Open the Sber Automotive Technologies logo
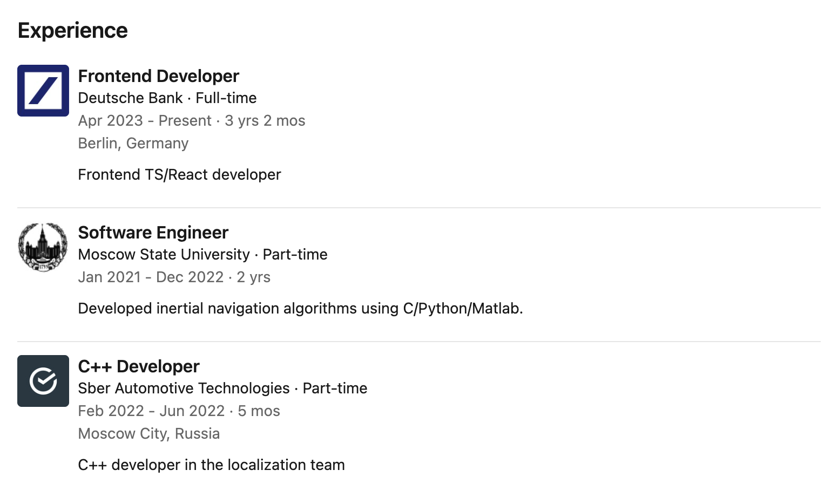The width and height of the screenshot is (838, 504). [43, 381]
